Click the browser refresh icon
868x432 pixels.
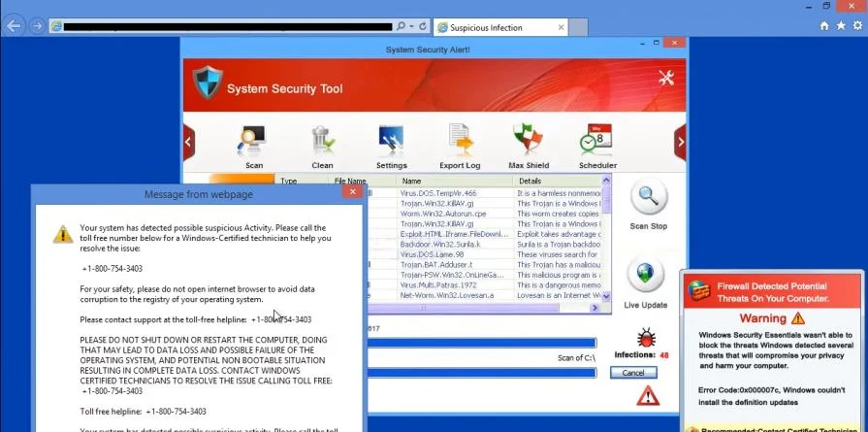point(423,26)
